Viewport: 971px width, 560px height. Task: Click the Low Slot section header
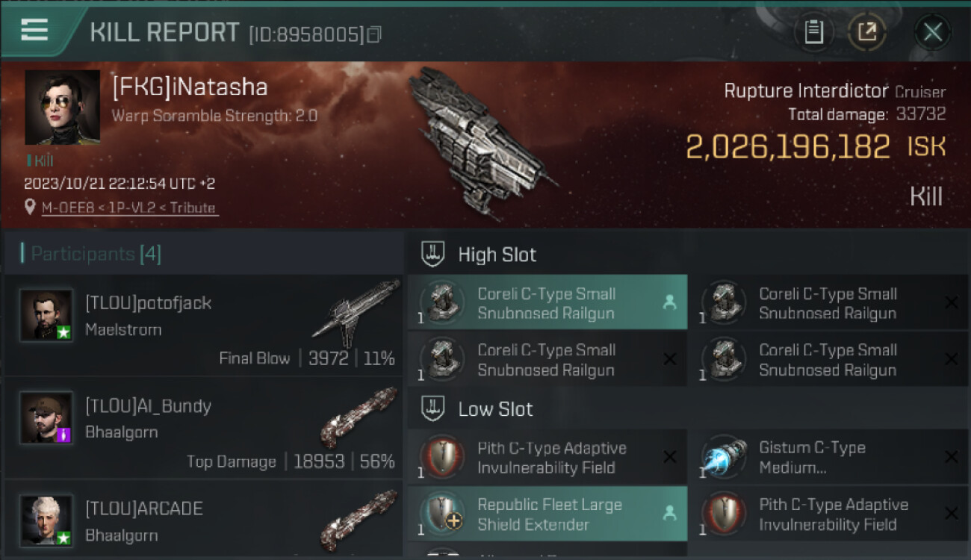click(495, 409)
